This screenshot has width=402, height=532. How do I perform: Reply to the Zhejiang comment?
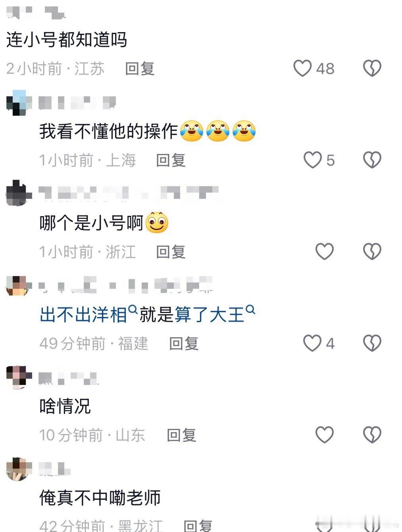[171, 252]
